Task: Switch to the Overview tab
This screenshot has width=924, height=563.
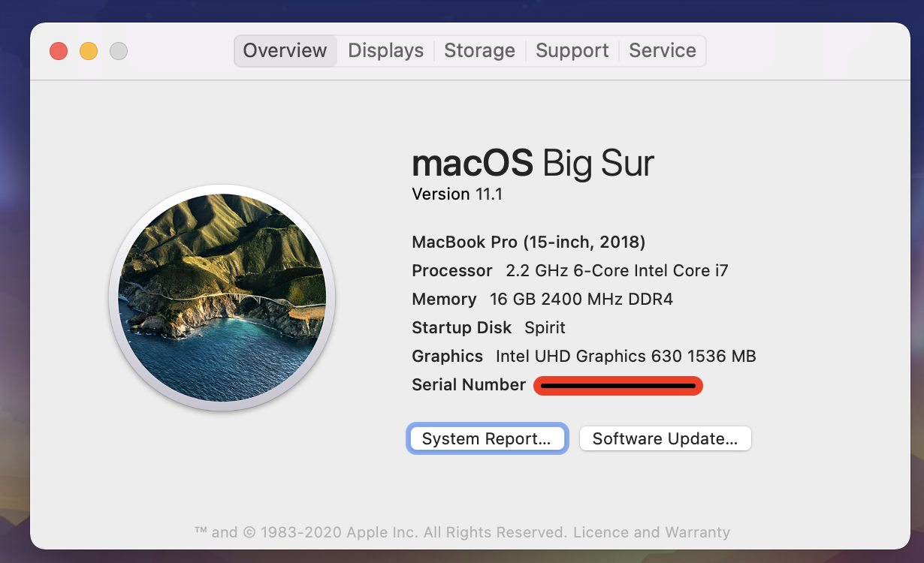Action: pyautogui.click(x=285, y=51)
